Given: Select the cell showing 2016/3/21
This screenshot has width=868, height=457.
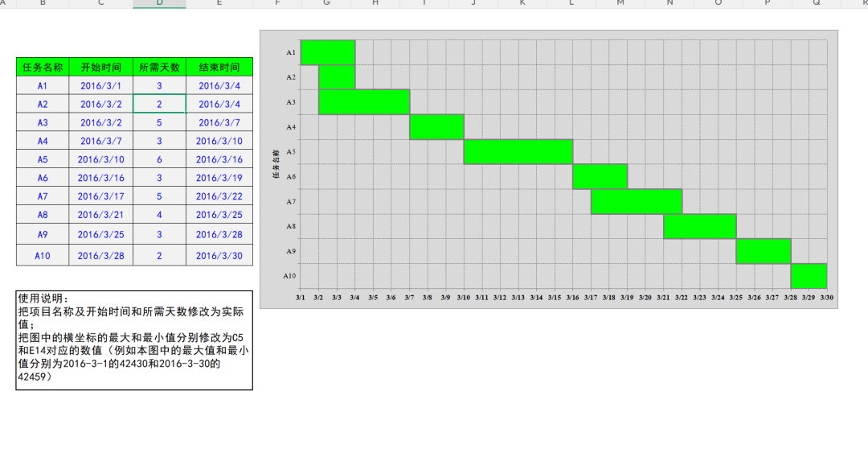Looking at the screenshot, I should tap(101, 215).
